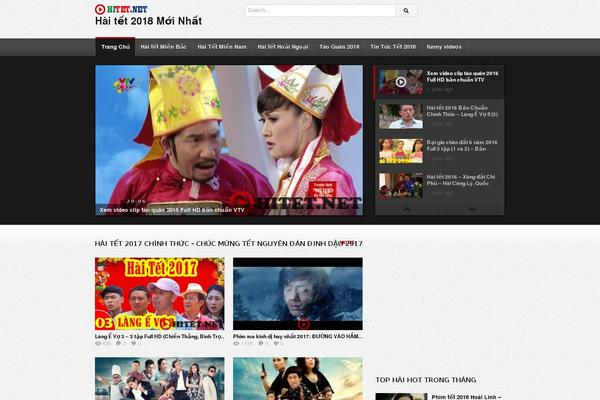
Task: Click comment icon under Phim ma kinh dị
Action: pyautogui.click(x=261, y=344)
